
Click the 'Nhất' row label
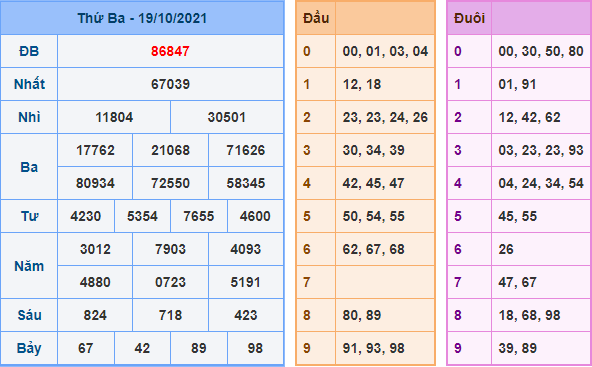pyautogui.click(x=29, y=84)
